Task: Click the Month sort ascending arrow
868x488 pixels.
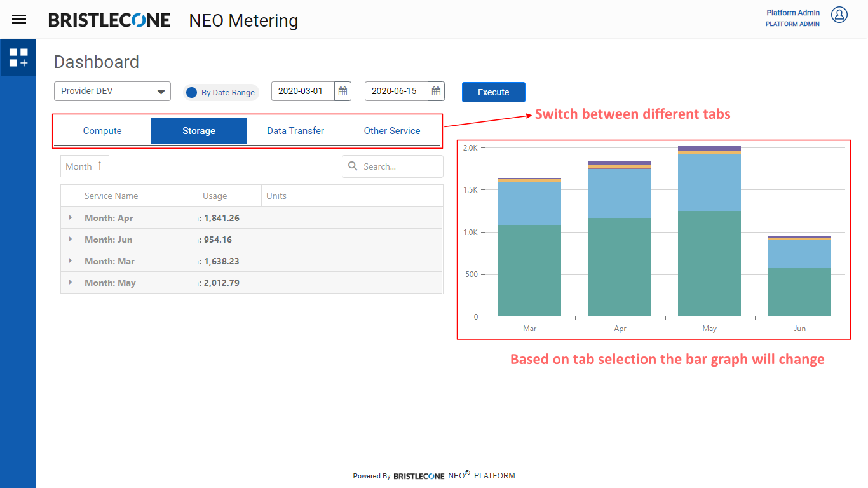Action: coord(100,166)
